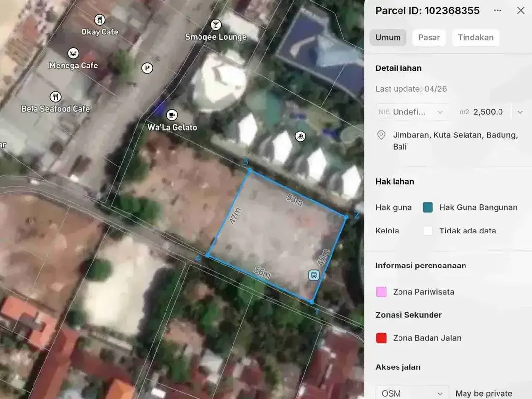Switch to the Tindakan tab

[x=475, y=37]
